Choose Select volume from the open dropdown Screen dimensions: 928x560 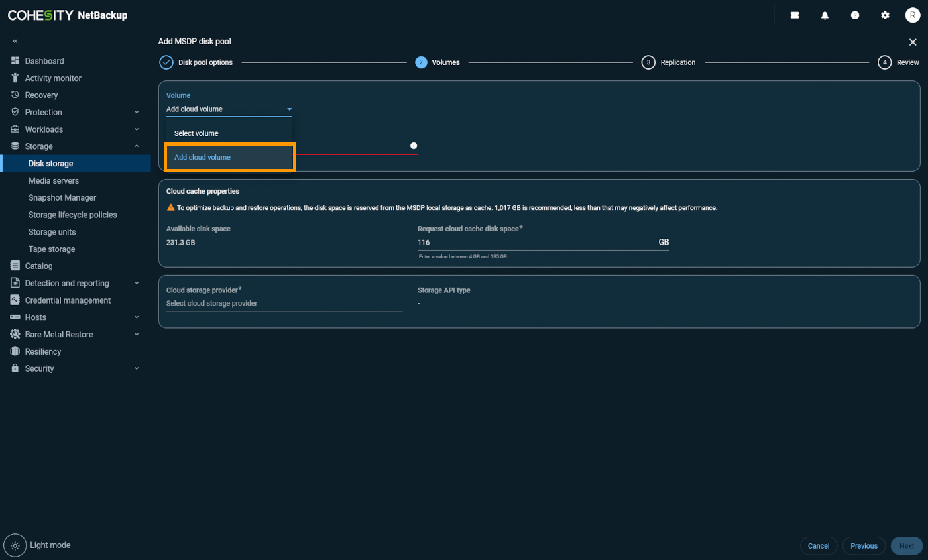pyautogui.click(x=196, y=133)
